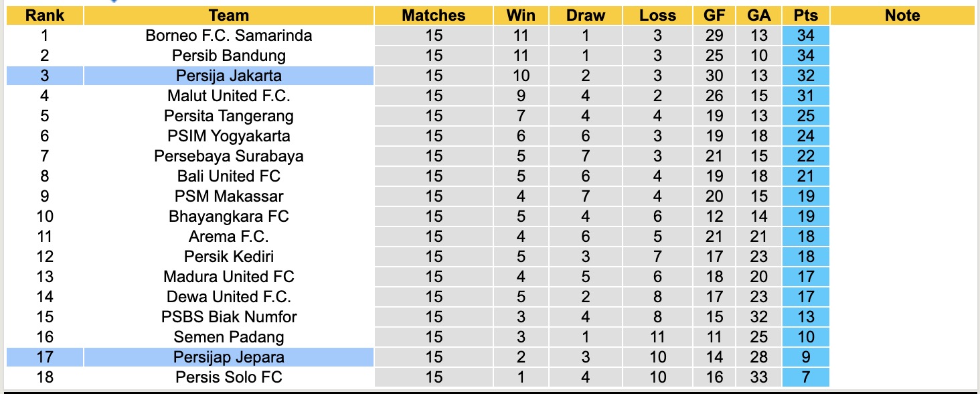Open the PSM Makassar team entry
980x394 pixels.
[228, 196]
